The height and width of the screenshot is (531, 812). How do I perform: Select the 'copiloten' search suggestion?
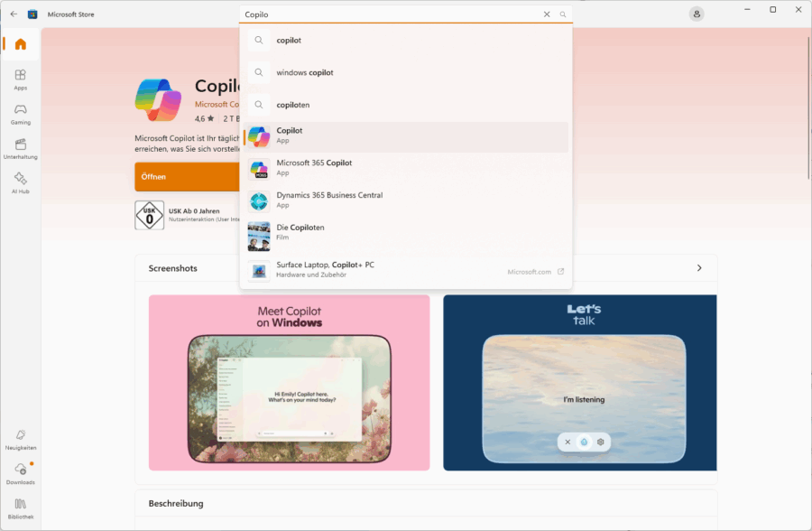(406, 105)
